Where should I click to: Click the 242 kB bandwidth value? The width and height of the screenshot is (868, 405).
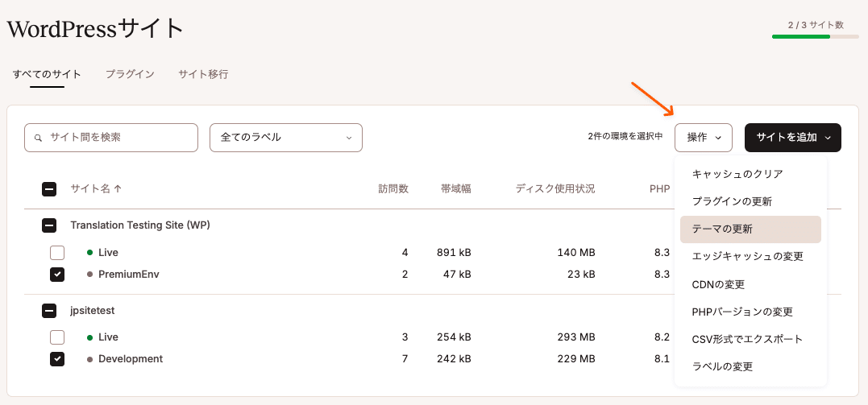click(x=453, y=359)
